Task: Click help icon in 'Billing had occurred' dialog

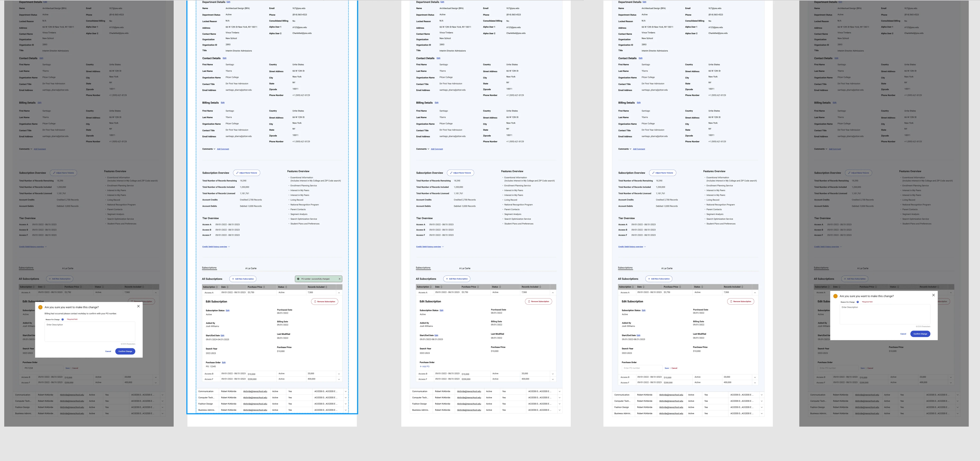Action: coord(63,319)
